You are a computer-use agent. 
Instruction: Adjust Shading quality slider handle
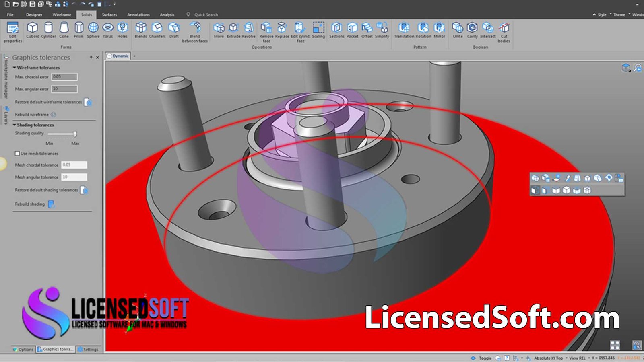pyautogui.click(x=75, y=134)
